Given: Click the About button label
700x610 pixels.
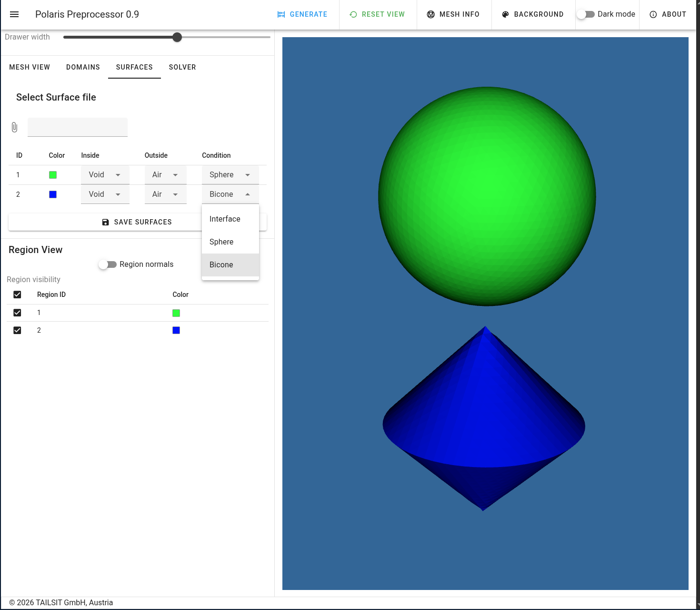Looking at the screenshot, I should (x=674, y=14).
